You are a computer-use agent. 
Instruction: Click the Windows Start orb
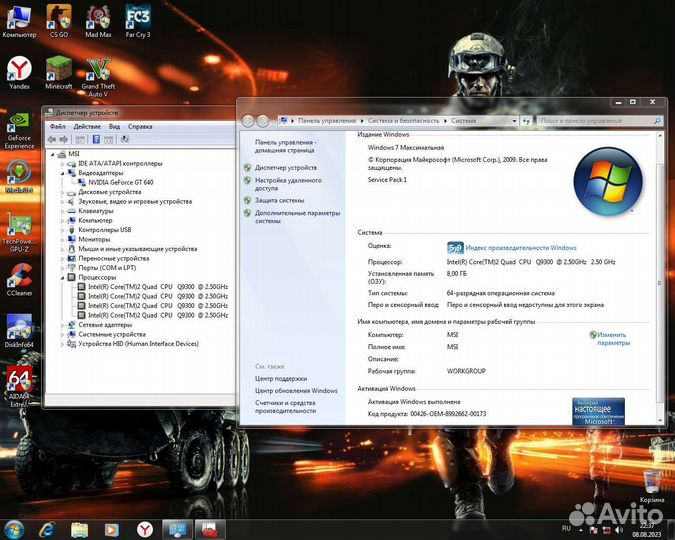(14, 529)
